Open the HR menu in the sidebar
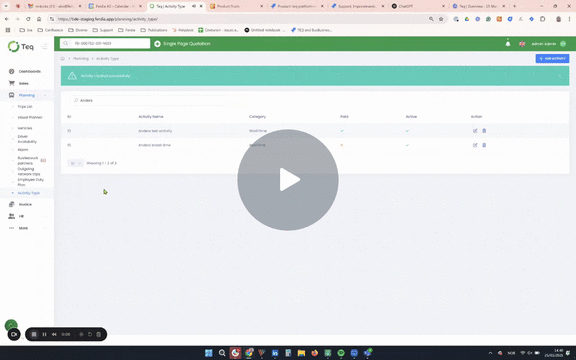Screen dimensions: 576x360 21,216
